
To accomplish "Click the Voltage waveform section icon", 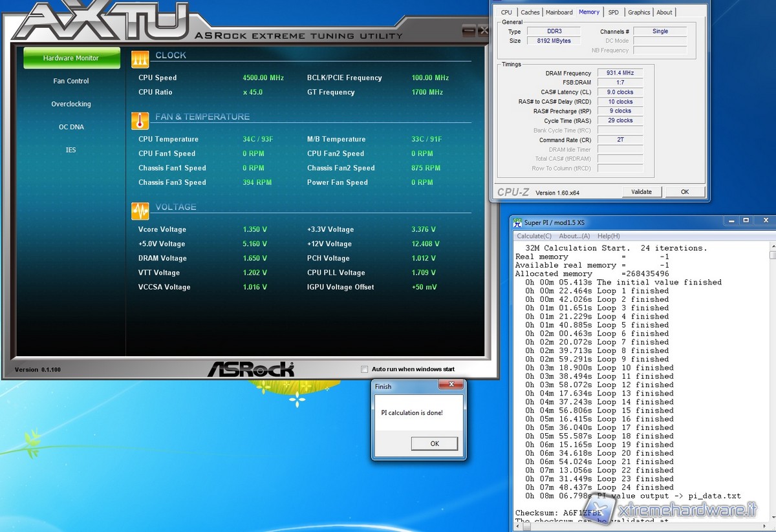I will pyautogui.click(x=140, y=211).
